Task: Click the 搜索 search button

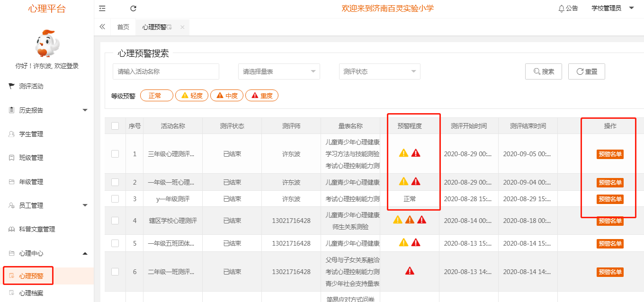Action: pyautogui.click(x=543, y=71)
